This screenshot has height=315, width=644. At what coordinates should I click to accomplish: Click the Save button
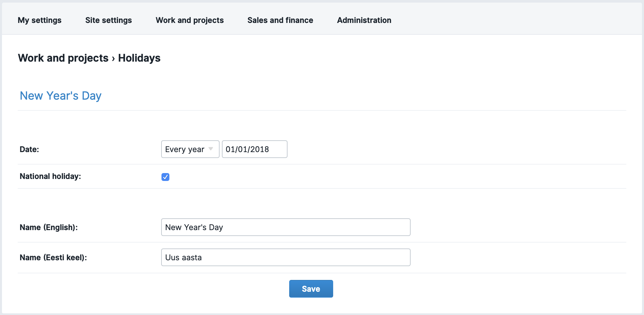[311, 289]
